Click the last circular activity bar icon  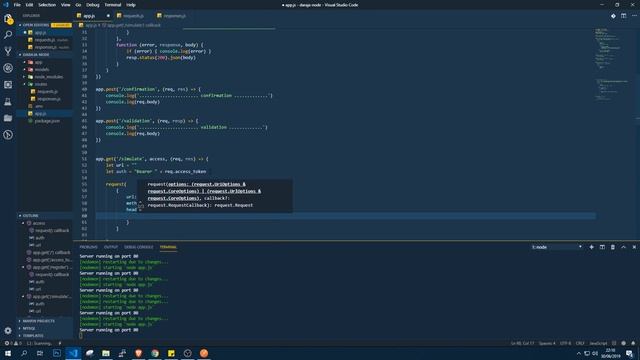[8, 135]
